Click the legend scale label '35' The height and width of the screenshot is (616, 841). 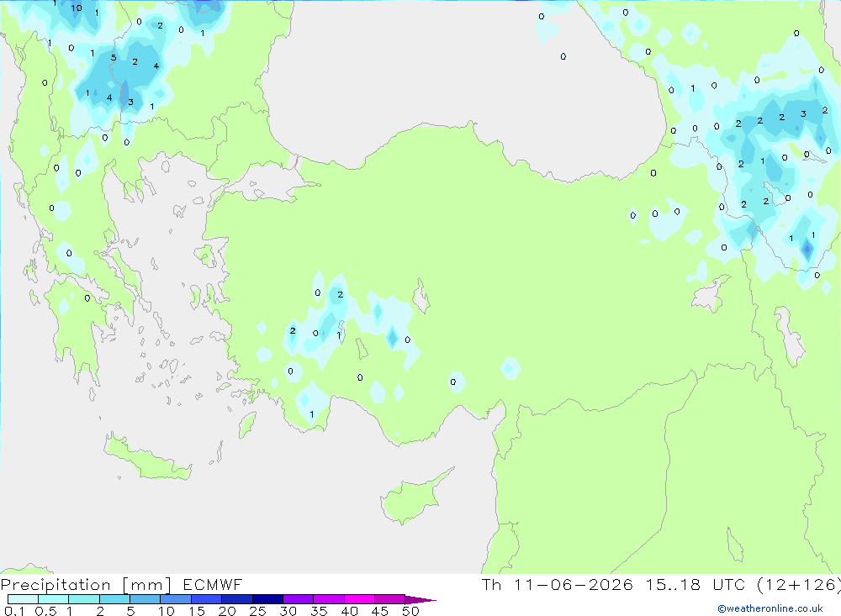319,611
